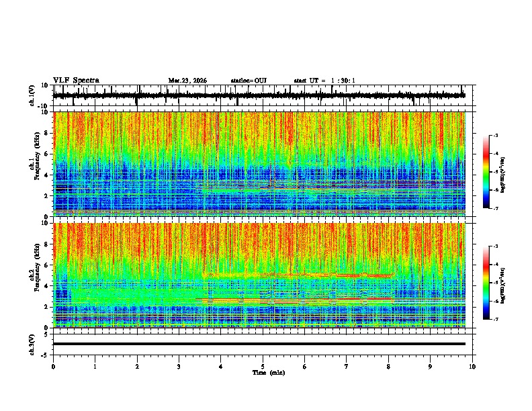Viewport: 532px width, 411px height.
Task: Click the ch.1 voltage waveform trace
Action: point(259,95)
